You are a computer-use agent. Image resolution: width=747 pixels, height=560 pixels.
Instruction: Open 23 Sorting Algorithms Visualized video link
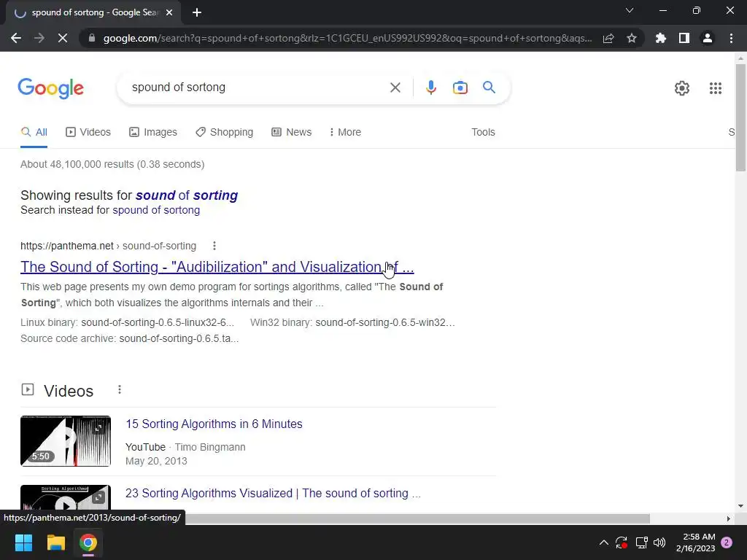(273, 493)
